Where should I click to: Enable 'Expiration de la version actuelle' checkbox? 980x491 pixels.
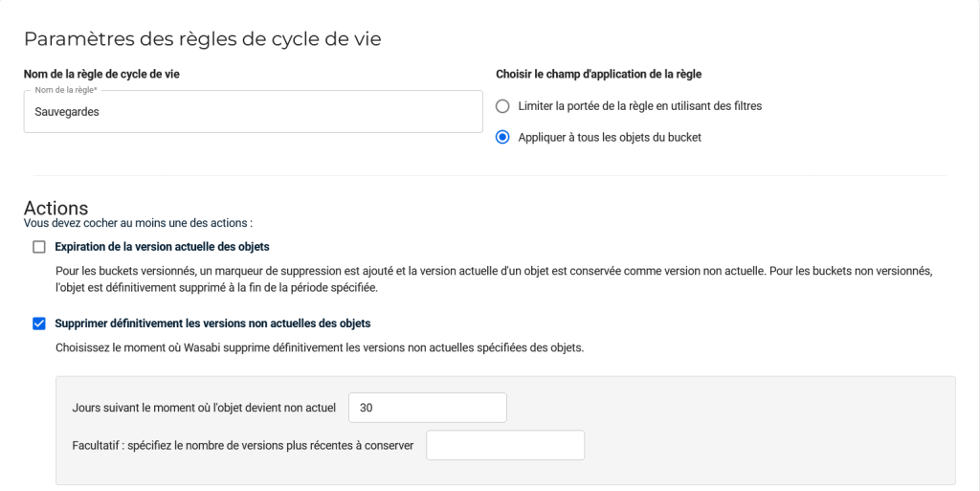pos(39,247)
